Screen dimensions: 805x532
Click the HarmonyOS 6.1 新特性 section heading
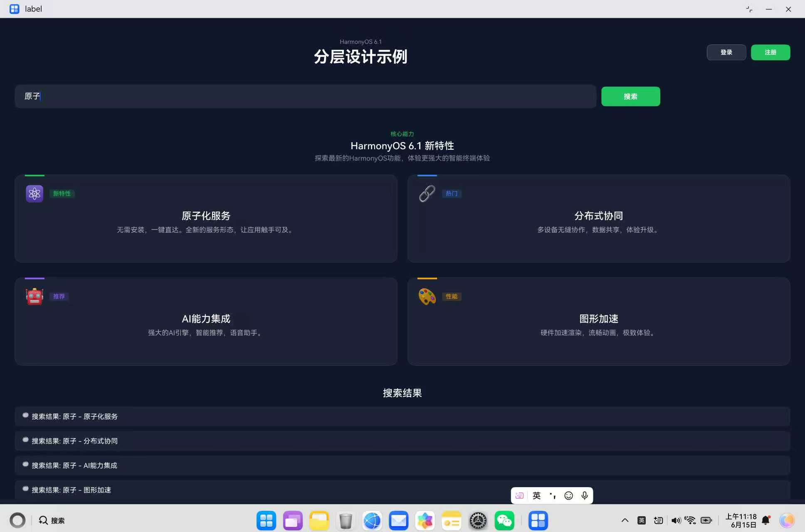point(402,146)
